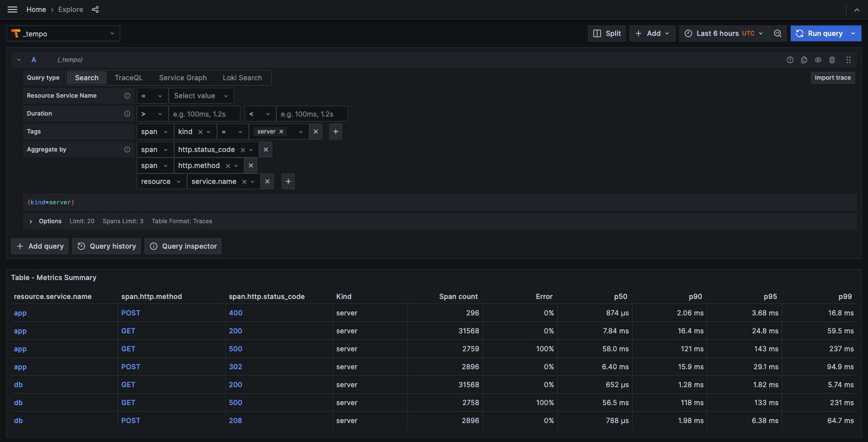Click the minimum duration input field
The height and width of the screenshot is (442, 868).
click(204, 114)
